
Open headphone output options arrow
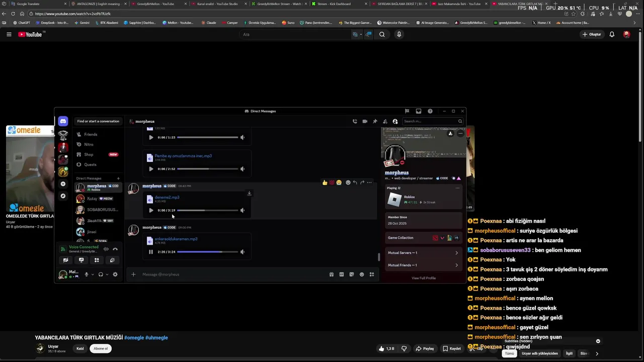click(107, 275)
